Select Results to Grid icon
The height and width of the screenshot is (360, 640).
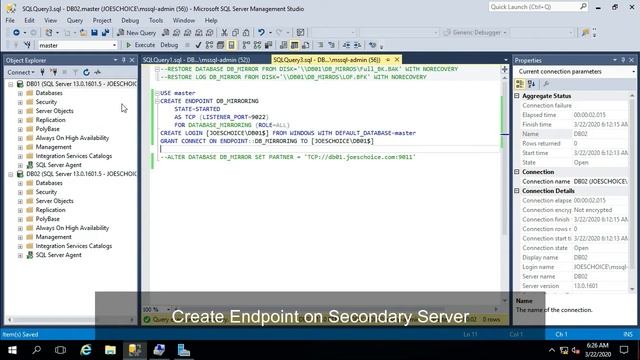pos(294,45)
